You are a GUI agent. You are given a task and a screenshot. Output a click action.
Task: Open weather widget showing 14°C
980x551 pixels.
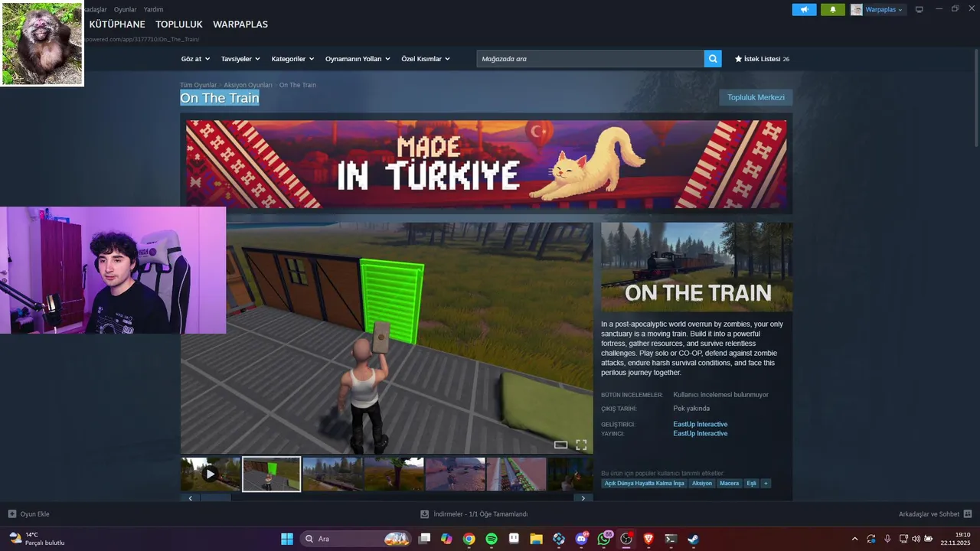pyautogui.click(x=37, y=539)
